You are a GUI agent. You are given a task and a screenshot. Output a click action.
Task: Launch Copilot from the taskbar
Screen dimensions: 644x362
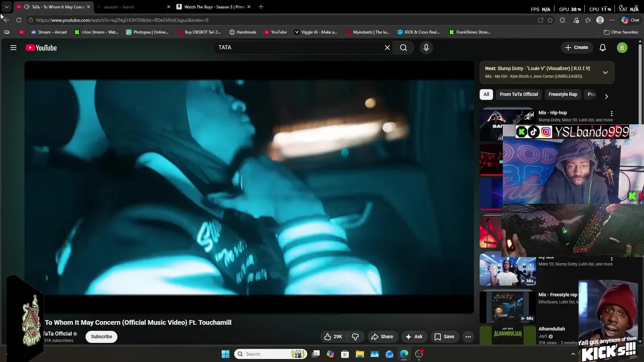click(331, 354)
